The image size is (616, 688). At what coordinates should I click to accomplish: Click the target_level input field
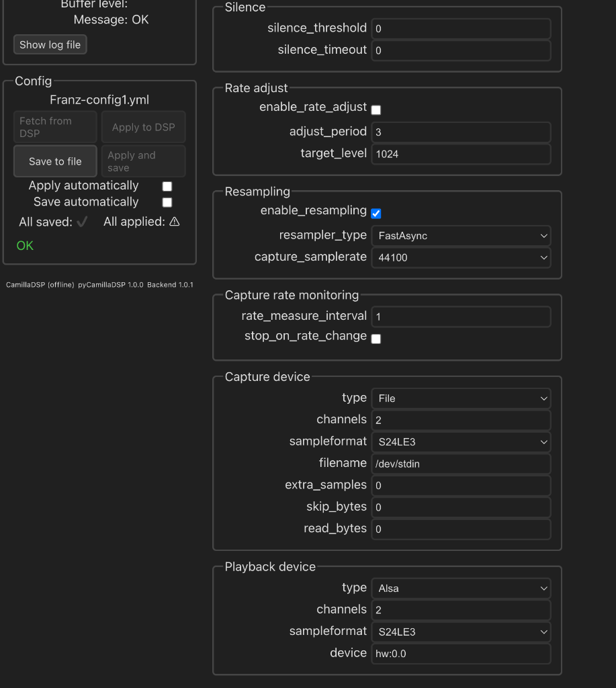click(x=461, y=154)
